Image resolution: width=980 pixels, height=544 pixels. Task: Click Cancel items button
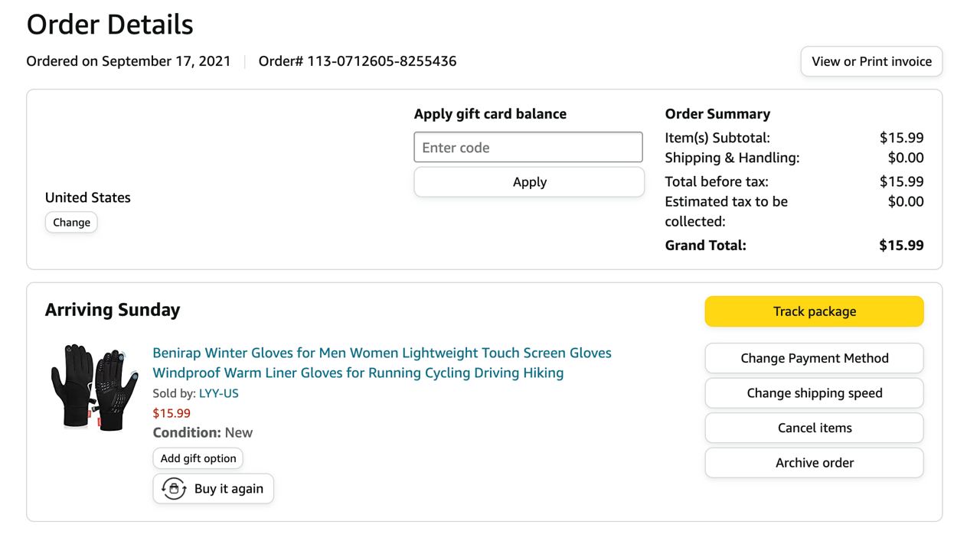[814, 428]
